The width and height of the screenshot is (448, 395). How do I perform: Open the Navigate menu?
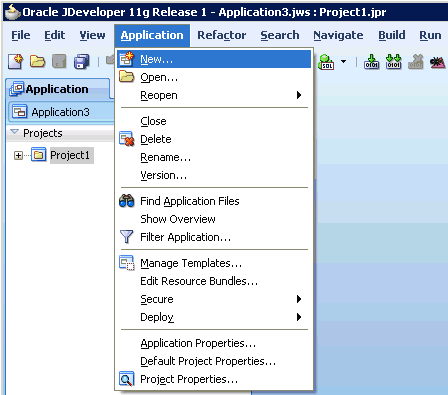(338, 35)
